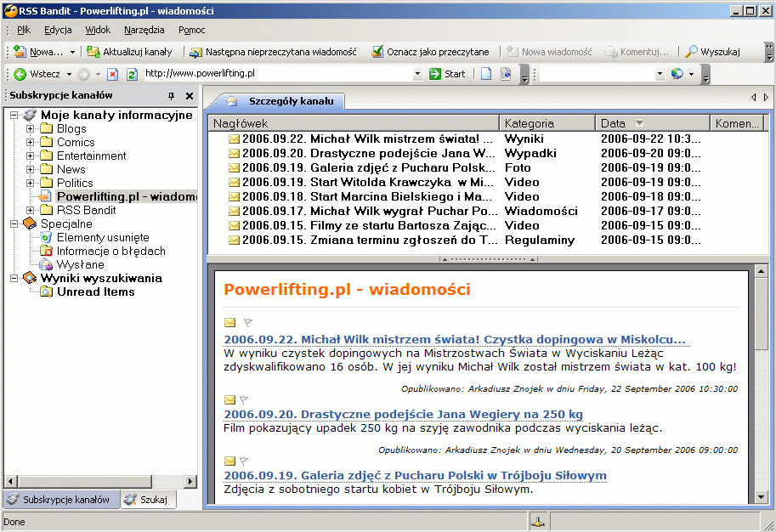Click envelope icon above the Michał Wilk mistrzem świata headline
The height and width of the screenshot is (532, 776).
pyautogui.click(x=229, y=323)
